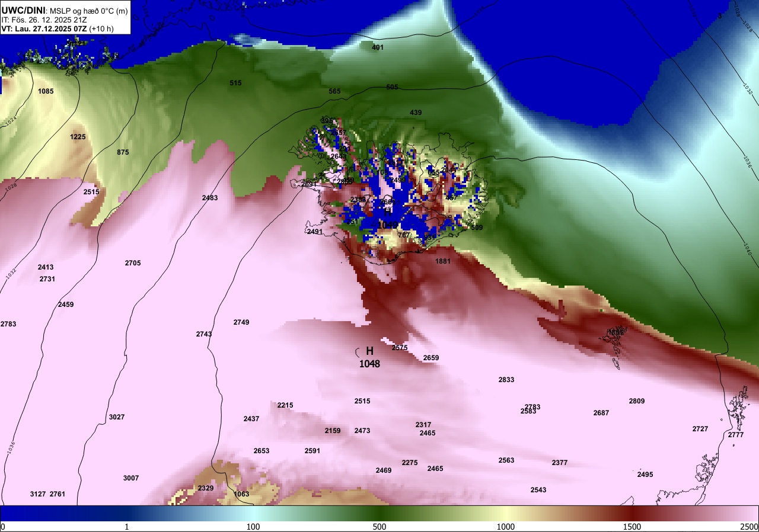
Task: Click the height value '2659'
Action: point(431,358)
